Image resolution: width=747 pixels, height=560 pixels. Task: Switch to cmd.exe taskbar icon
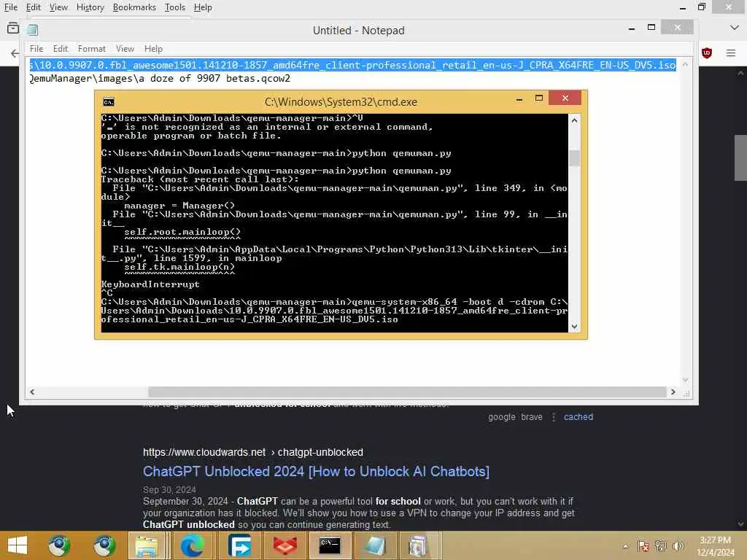pos(330,545)
